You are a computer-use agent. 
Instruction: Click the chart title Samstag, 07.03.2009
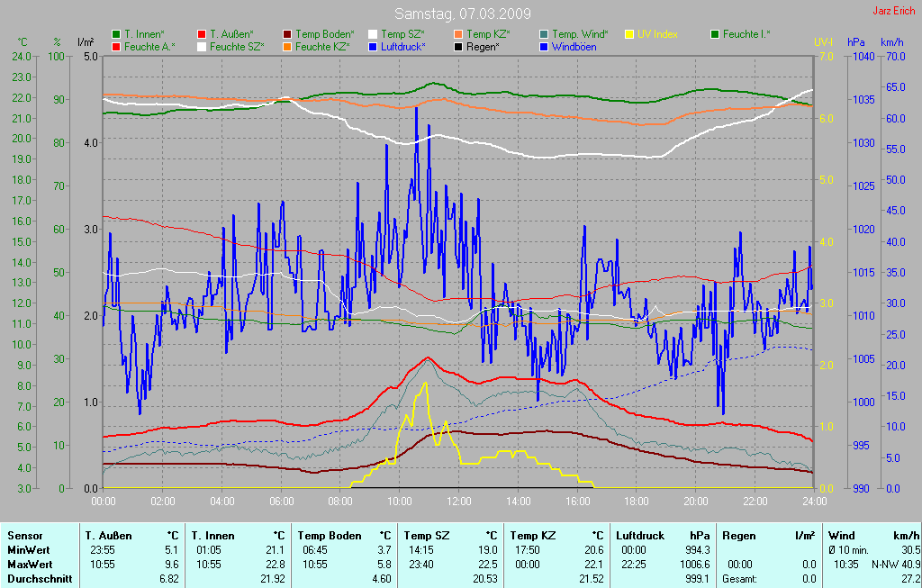pos(463,14)
